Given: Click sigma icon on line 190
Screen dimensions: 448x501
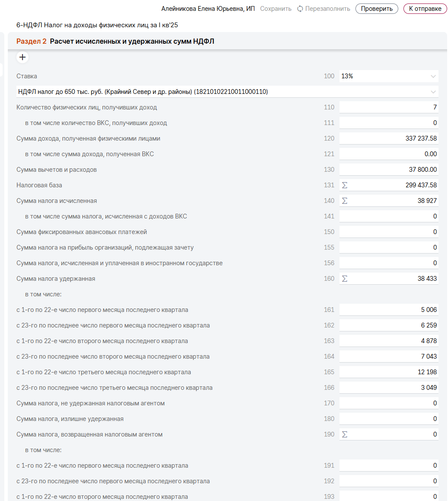Looking at the screenshot, I should tap(345, 434).
